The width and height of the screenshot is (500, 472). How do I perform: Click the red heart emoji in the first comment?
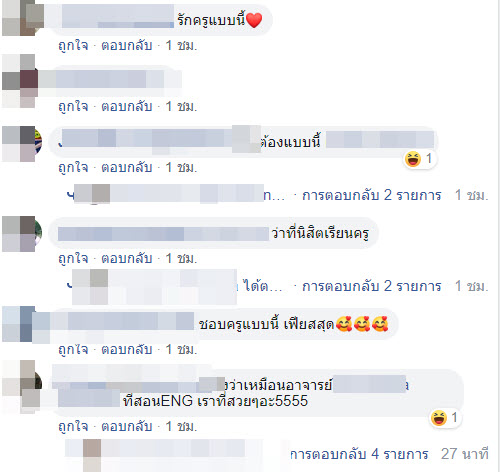(254, 20)
